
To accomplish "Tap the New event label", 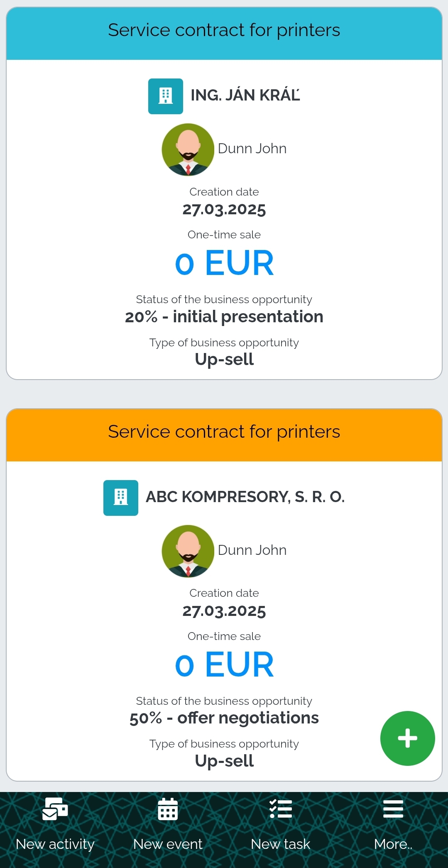I will coord(168,844).
